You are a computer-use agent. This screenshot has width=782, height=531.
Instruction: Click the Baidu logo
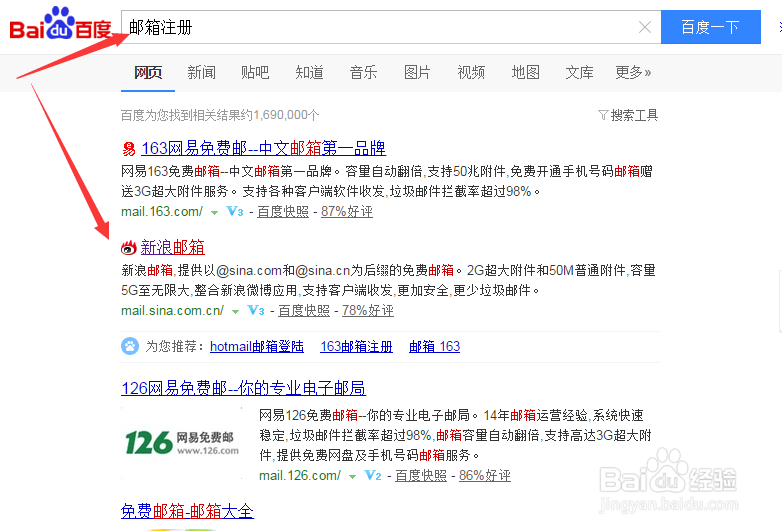60,24
